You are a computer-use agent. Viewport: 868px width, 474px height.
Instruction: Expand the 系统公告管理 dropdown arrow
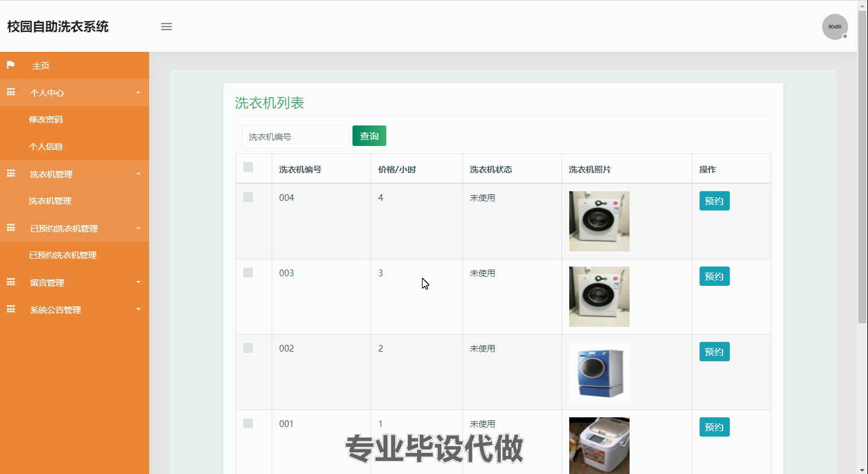(138, 309)
